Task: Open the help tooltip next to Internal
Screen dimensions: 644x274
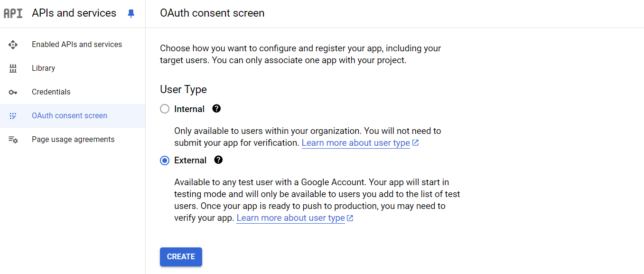Action: 216,108
